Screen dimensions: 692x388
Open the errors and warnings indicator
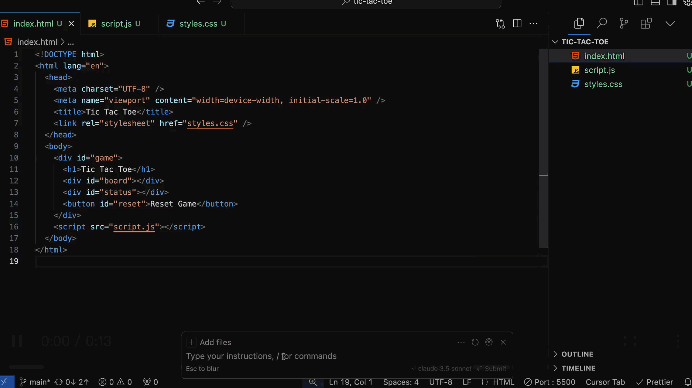pyautogui.click(x=115, y=382)
